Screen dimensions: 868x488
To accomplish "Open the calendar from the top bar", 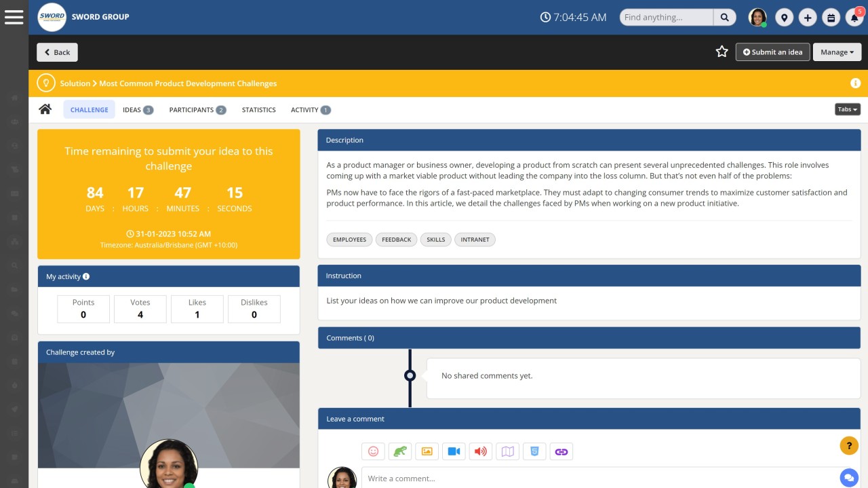I will (831, 17).
